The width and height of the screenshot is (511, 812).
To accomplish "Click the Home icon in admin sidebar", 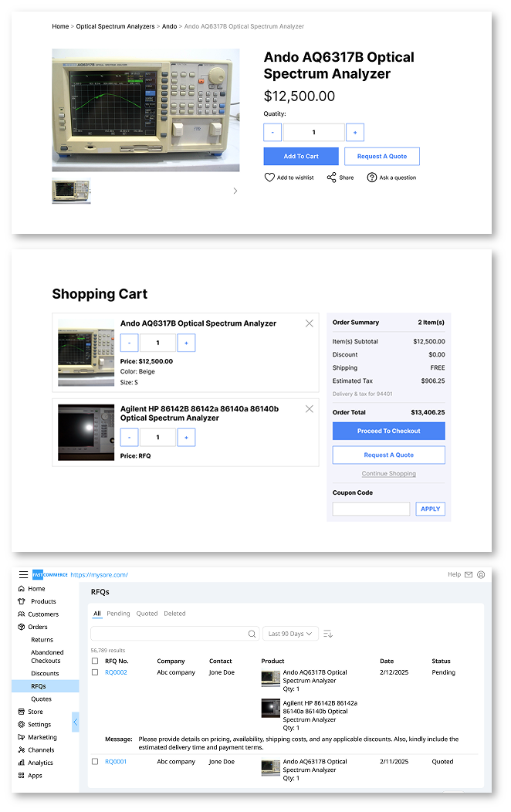I will tap(21, 589).
